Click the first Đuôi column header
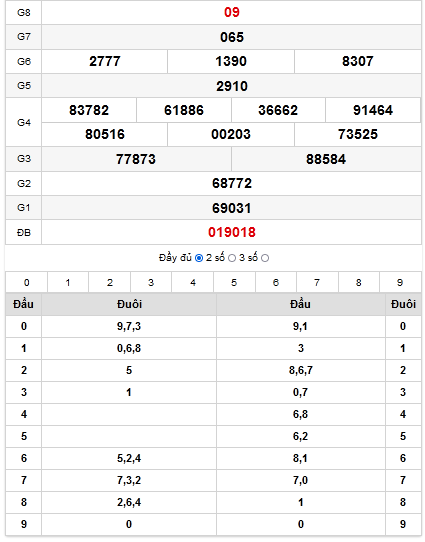The width and height of the screenshot is (425, 542). [129, 304]
